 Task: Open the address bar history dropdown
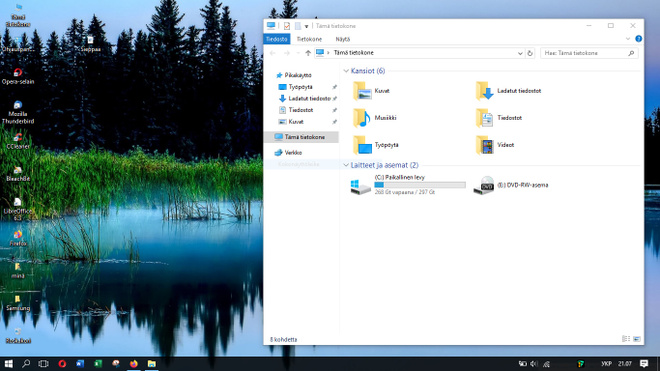point(520,53)
